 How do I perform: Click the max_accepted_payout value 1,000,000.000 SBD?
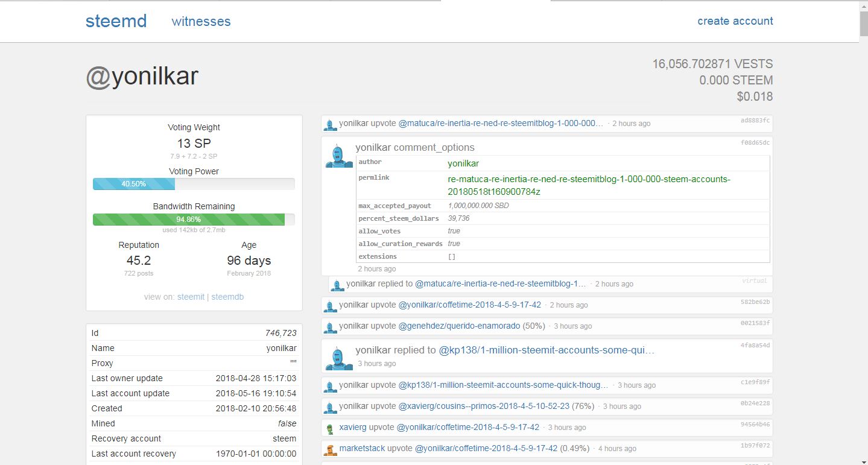tap(478, 206)
